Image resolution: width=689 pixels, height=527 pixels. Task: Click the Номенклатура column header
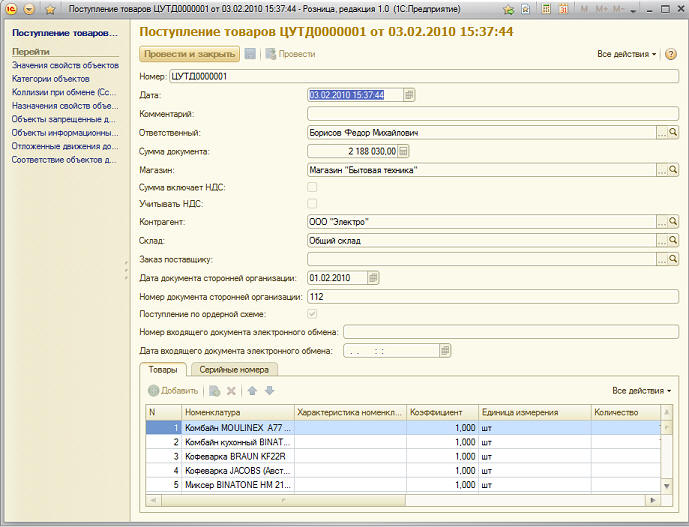pos(238,412)
